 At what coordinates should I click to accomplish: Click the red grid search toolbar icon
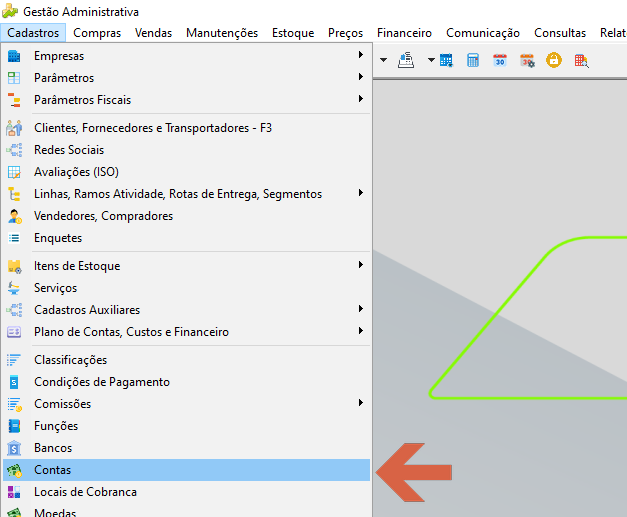581,61
